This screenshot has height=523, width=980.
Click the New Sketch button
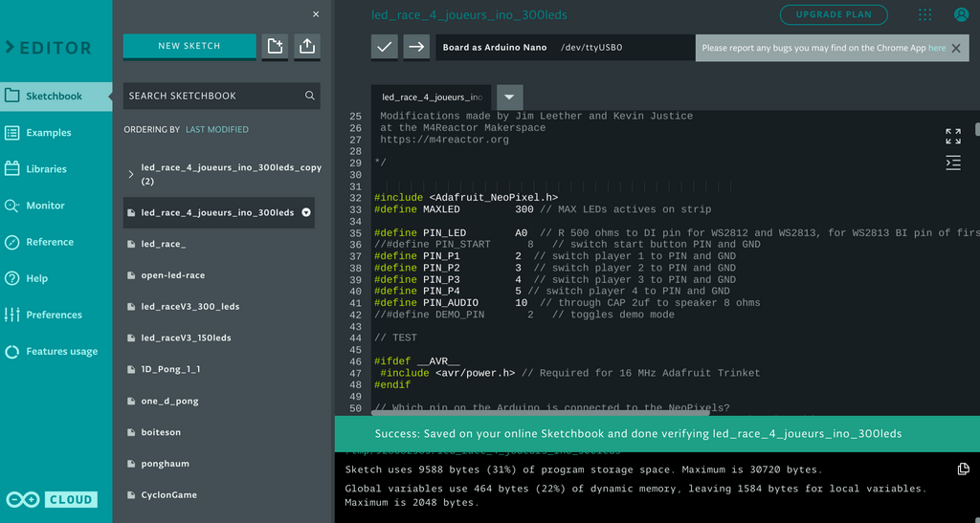[189, 46]
